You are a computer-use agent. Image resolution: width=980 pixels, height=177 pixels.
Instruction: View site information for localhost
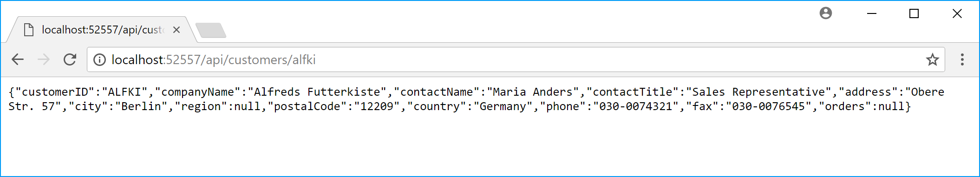[99, 60]
